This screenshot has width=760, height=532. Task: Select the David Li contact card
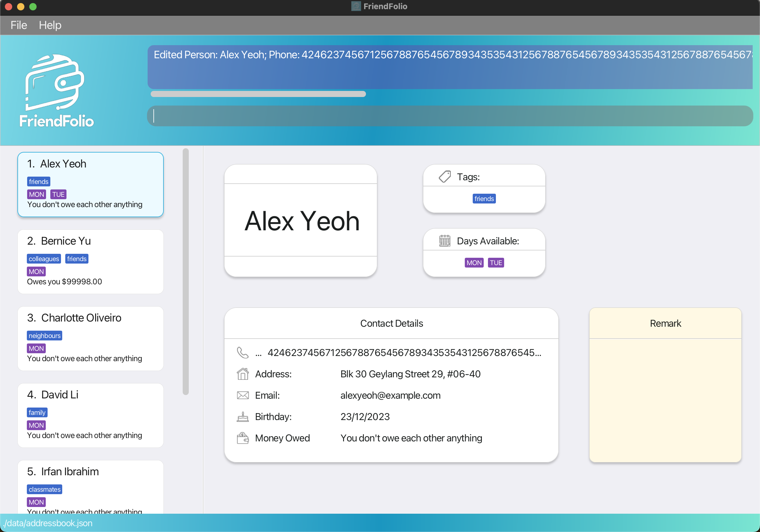[90, 415]
